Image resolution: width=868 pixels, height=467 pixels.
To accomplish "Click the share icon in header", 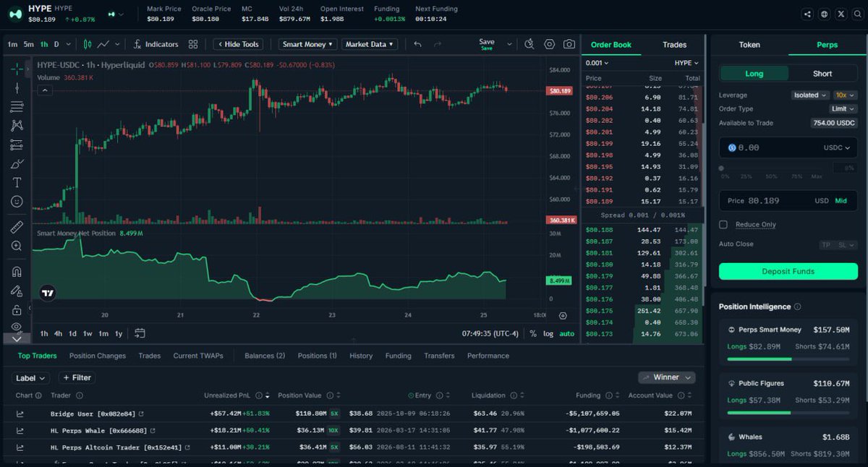I will coord(807,14).
